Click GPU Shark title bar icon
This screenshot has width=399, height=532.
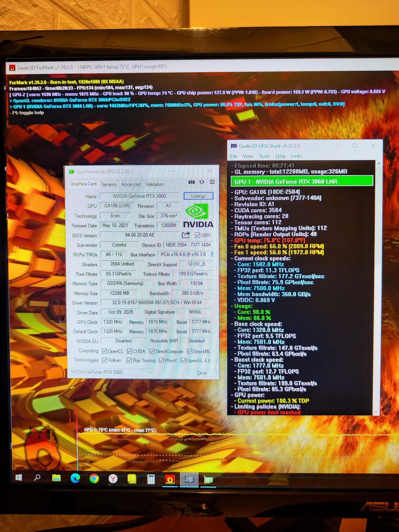234,146
